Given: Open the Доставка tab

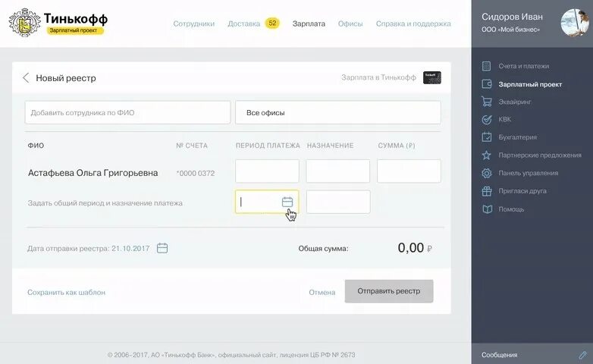Looking at the screenshot, I should pos(244,24).
